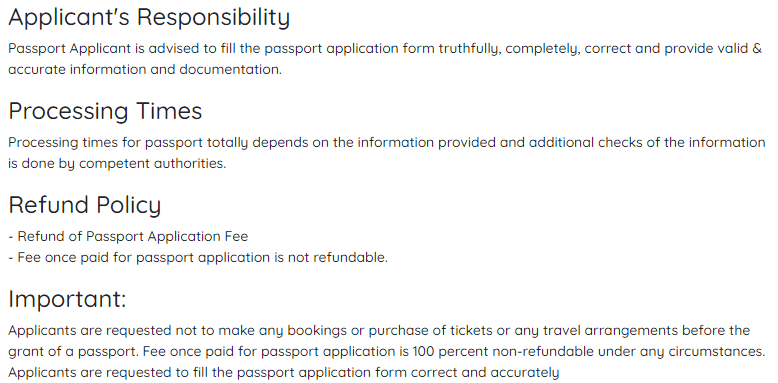Viewport: 778px width, 383px height.
Task: Click the "fill the passport application form correct" line
Action: click(284, 372)
